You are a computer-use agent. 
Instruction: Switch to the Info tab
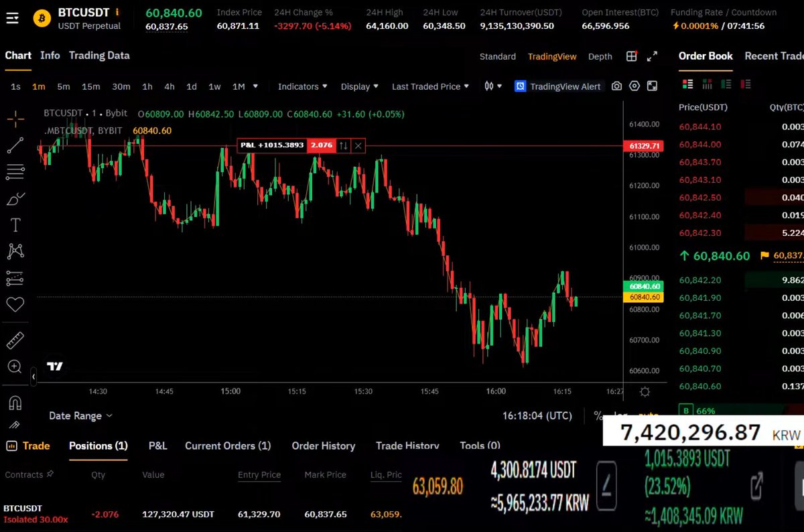[50, 56]
